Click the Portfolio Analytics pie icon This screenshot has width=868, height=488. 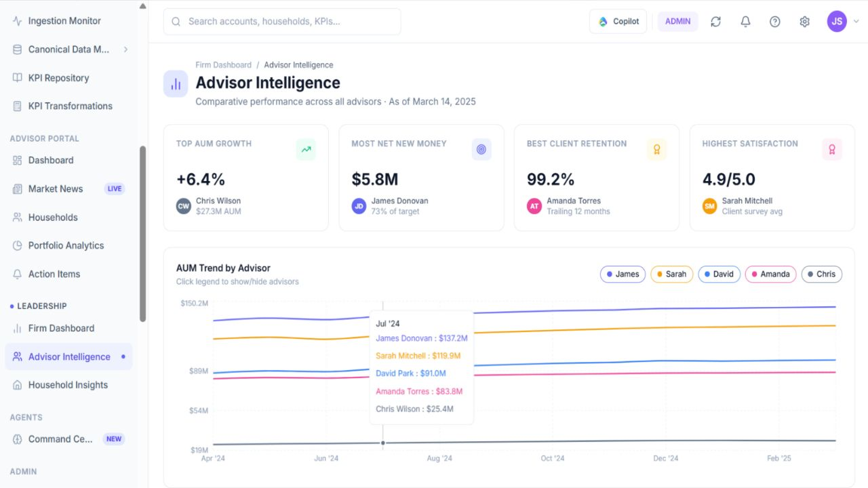(18, 246)
